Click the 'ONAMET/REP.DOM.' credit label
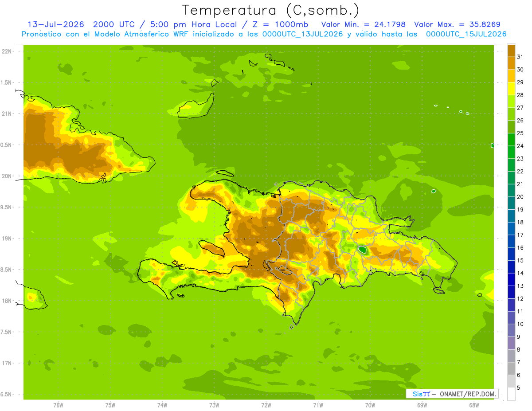 (x=467, y=394)
